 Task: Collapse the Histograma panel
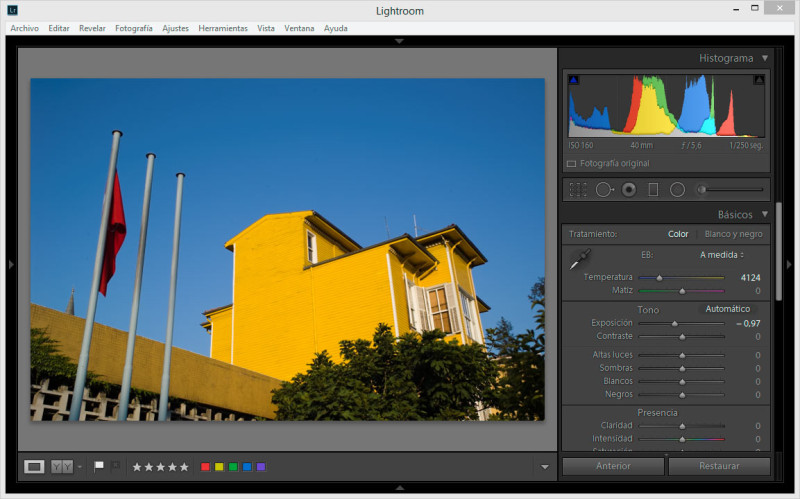(765, 58)
